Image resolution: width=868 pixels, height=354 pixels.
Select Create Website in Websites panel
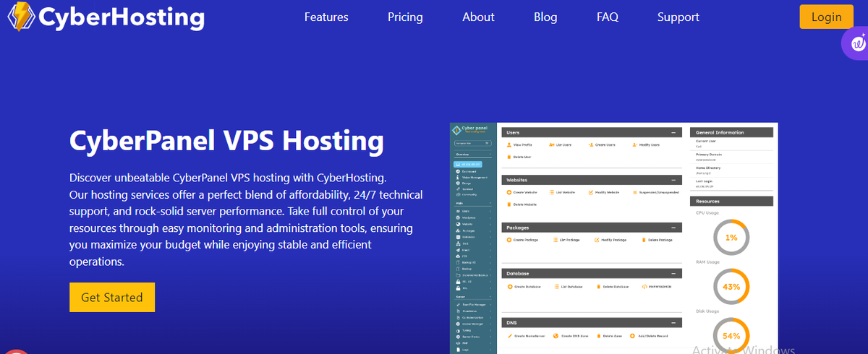coord(522,192)
